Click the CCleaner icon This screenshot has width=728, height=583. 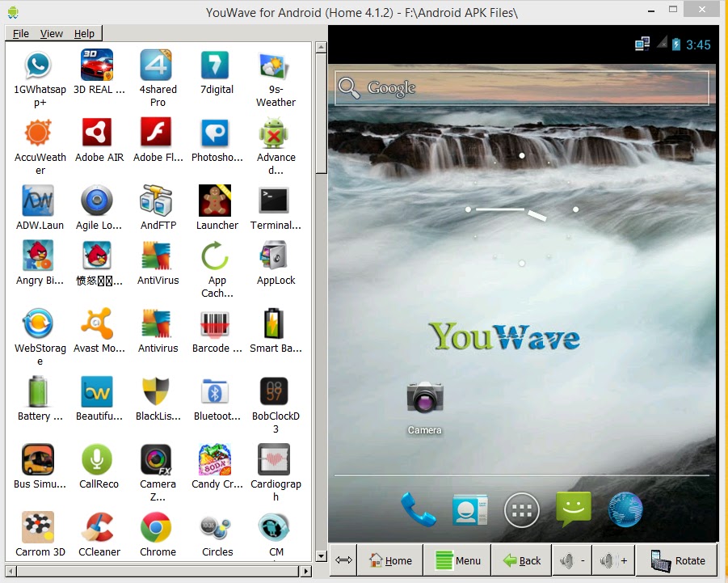coord(97,527)
